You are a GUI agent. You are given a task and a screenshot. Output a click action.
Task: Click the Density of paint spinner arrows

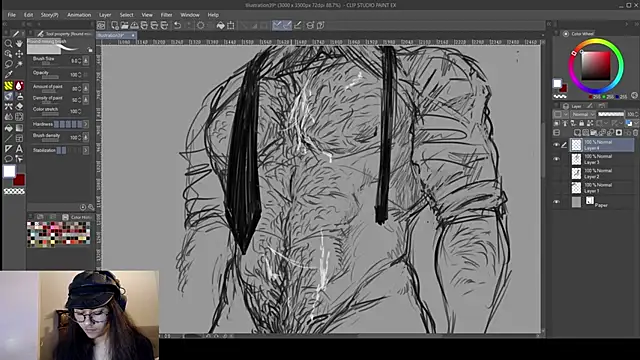pyautogui.click(x=80, y=100)
